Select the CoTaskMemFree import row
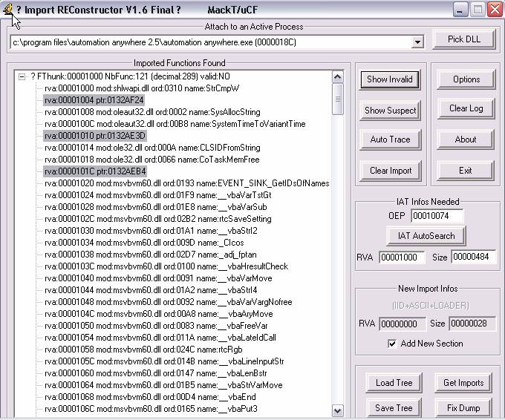Screen dimensions: 505x420 click(x=151, y=160)
